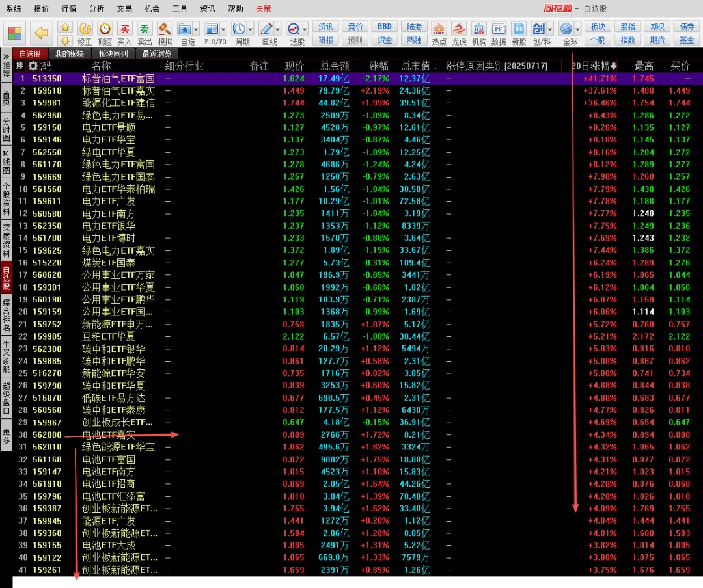
Task: Expand the 选股 dropdown arrow
Action: (x=305, y=29)
